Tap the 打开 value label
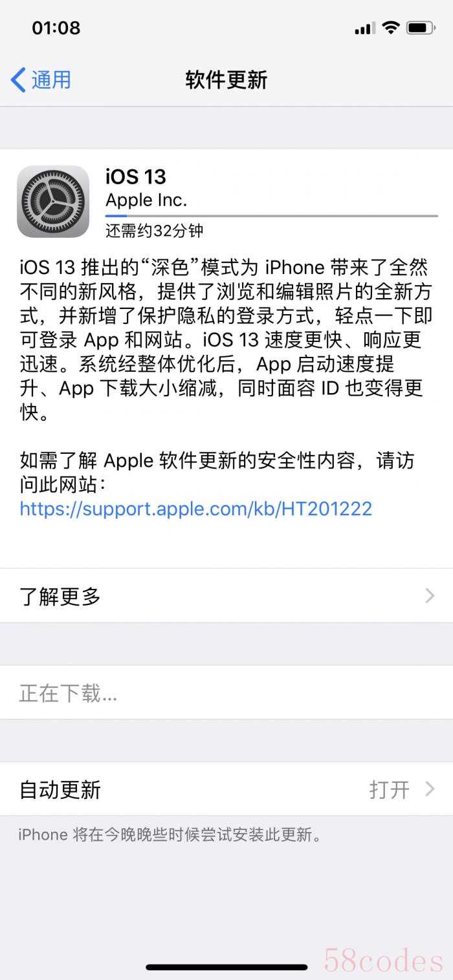Image resolution: width=453 pixels, height=980 pixels. (390, 789)
